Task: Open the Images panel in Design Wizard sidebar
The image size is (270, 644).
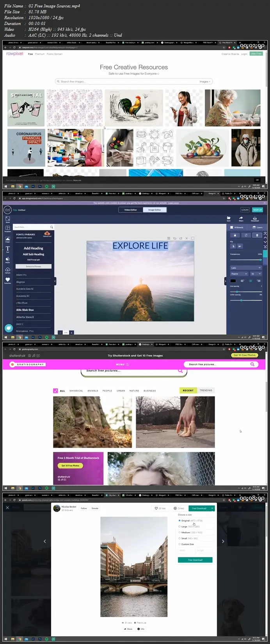Action: coord(8,239)
